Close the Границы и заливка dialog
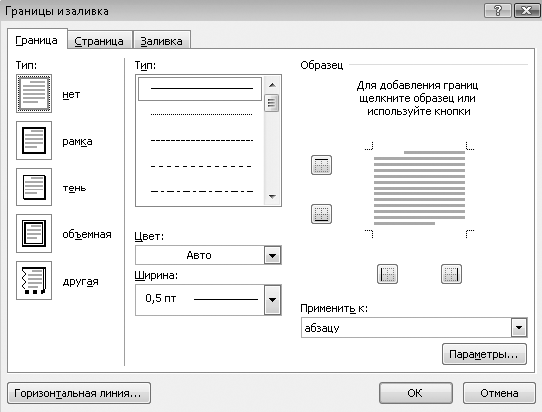 pyautogui.click(x=526, y=11)
